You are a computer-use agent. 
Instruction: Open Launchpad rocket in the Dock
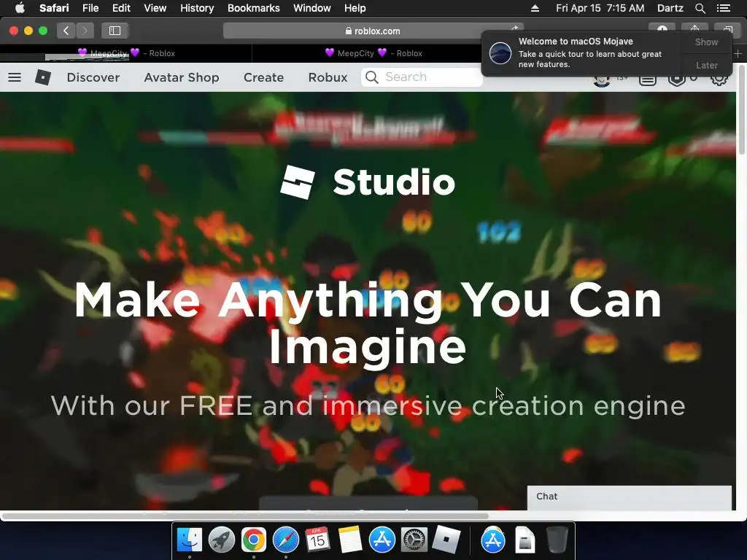[222, 540]
